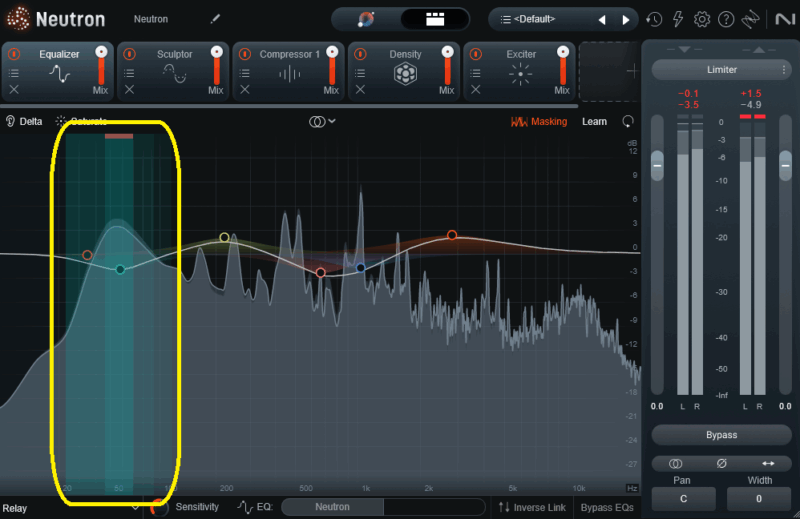Open the Equalizer module preset list
Screen dimensions: 800x519
tap(14, 73)
